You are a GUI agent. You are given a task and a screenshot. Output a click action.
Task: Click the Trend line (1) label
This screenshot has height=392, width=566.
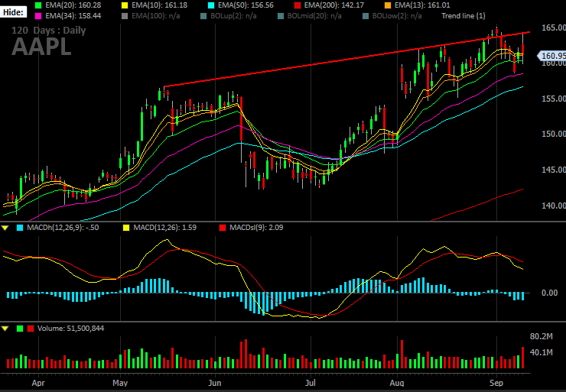(463, 16)
